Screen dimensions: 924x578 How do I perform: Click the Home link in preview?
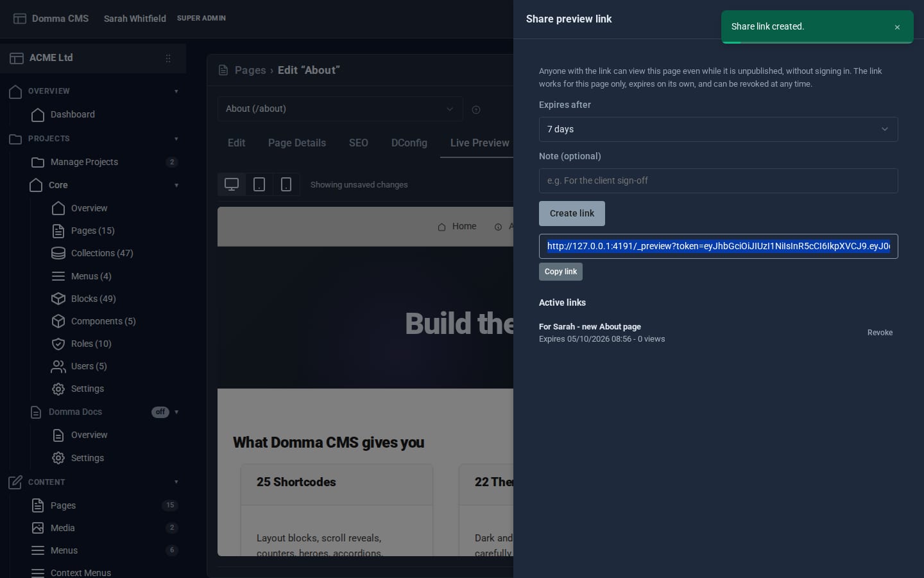tap(457, 226)
